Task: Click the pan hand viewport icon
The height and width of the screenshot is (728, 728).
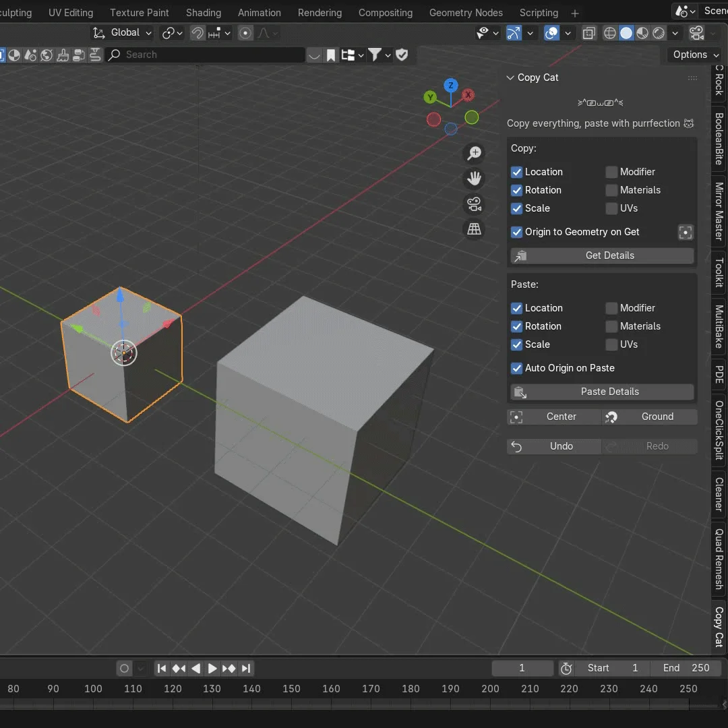Action: coord(475,179)
